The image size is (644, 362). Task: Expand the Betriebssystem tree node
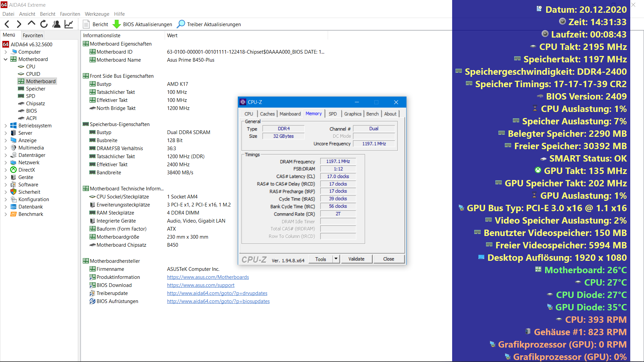5,125
